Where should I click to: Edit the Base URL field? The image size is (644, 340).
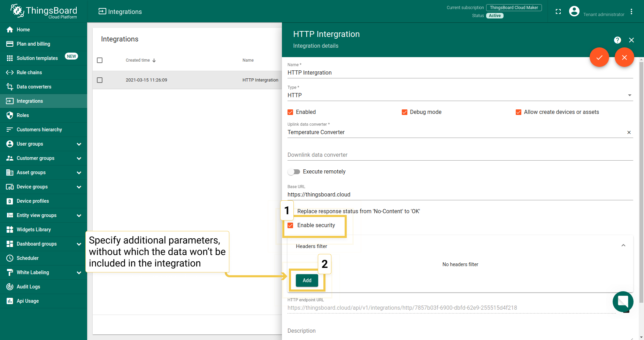pyautogui.click(x=460, y=195)
